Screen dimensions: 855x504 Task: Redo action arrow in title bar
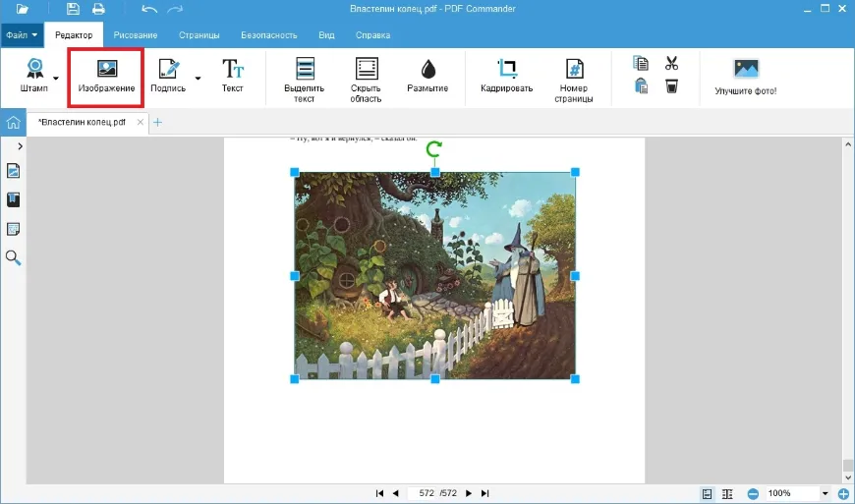tap(175, 9)
